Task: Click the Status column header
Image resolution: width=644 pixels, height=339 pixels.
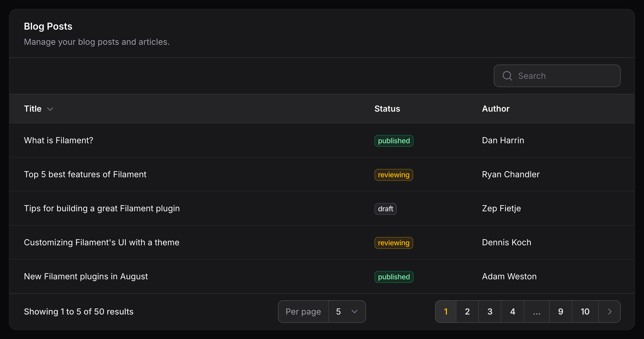Action: point(387,109)
